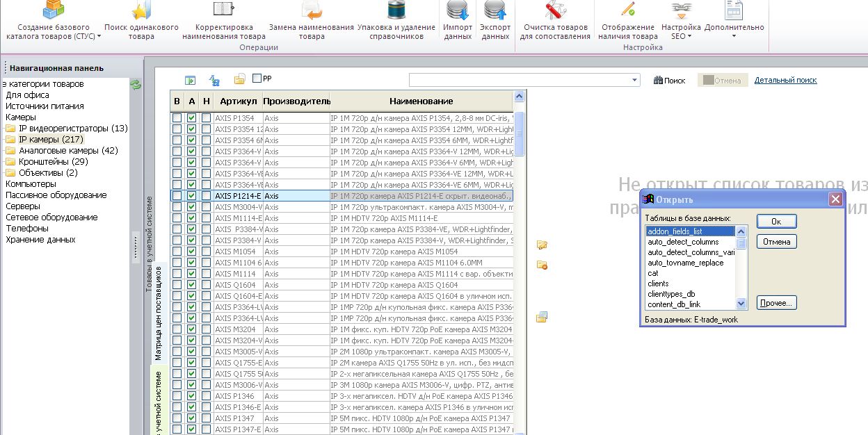The width and height of the screenshot is (868, 435).
Task: Click the folder icon with red mark
Action: point(542,265)
